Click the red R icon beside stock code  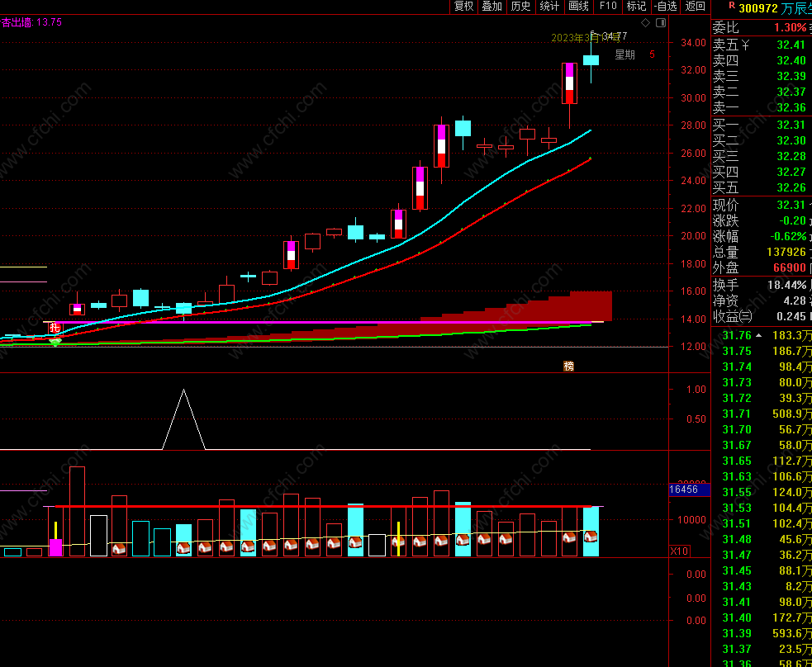(x=732, y=5)
